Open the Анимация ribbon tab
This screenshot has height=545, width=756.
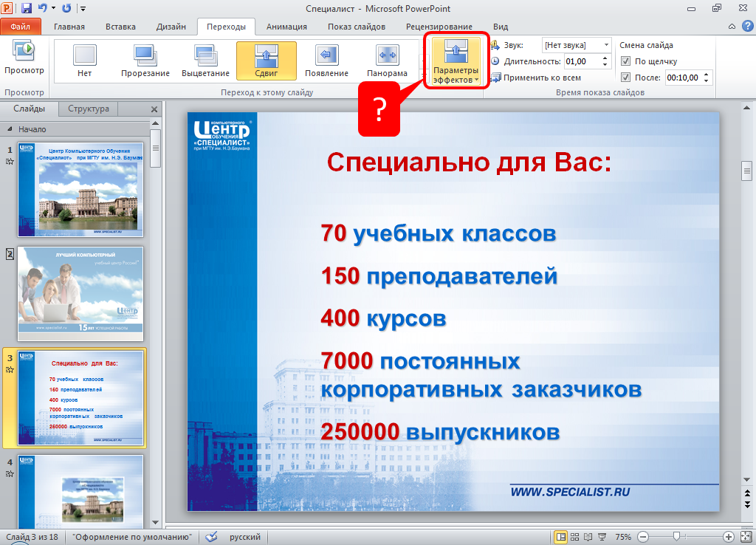287,27
